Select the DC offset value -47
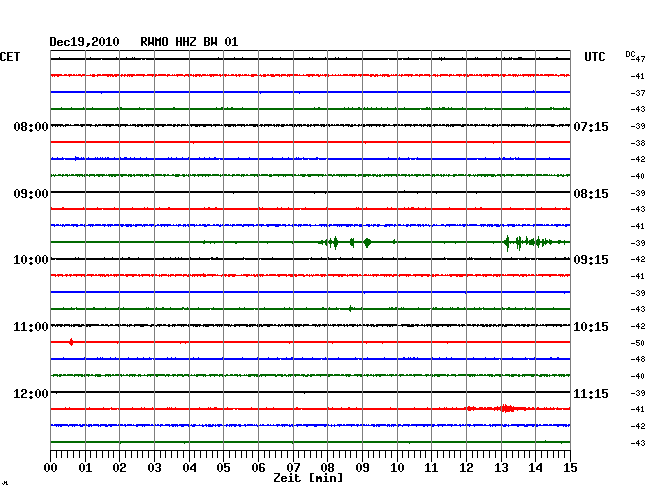Image resolution: width=650 pixels, height=494 pixels. click(x=640, y=59)
